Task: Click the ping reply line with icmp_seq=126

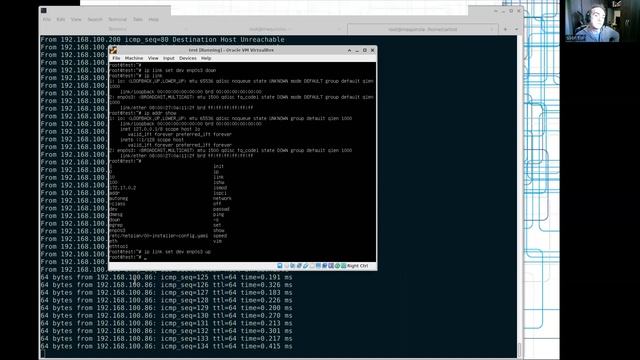Action: [x=167, y=285]
